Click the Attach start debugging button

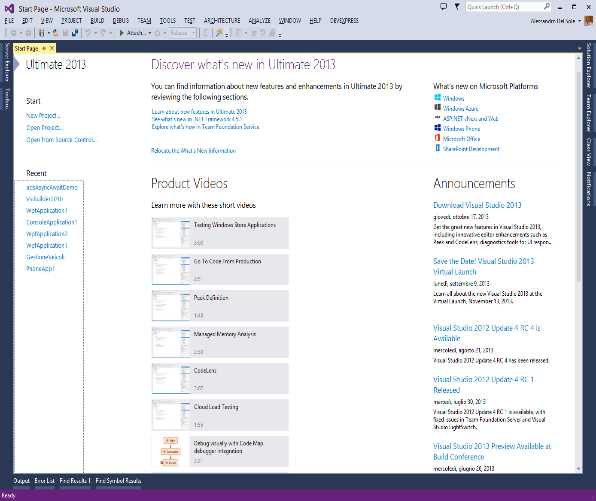click(x=132, y=33)
